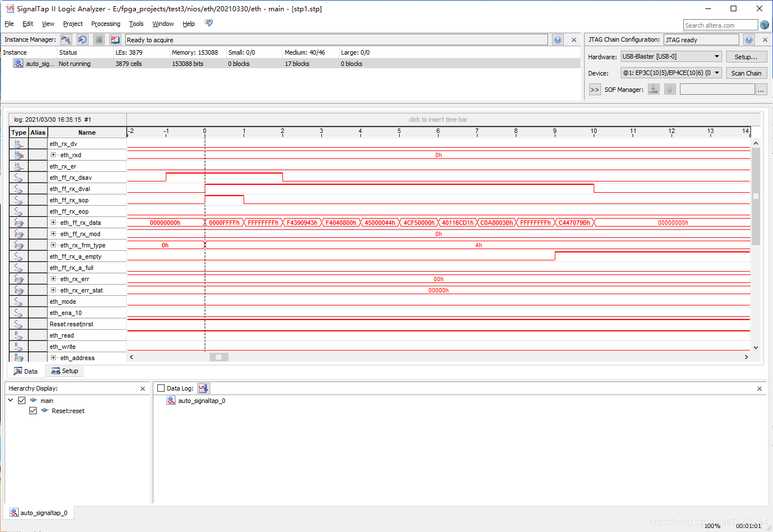Select the auto_signaltap_0 bottom tab
The height and width of the screenshot is (532, 773).
coord(39,513)
